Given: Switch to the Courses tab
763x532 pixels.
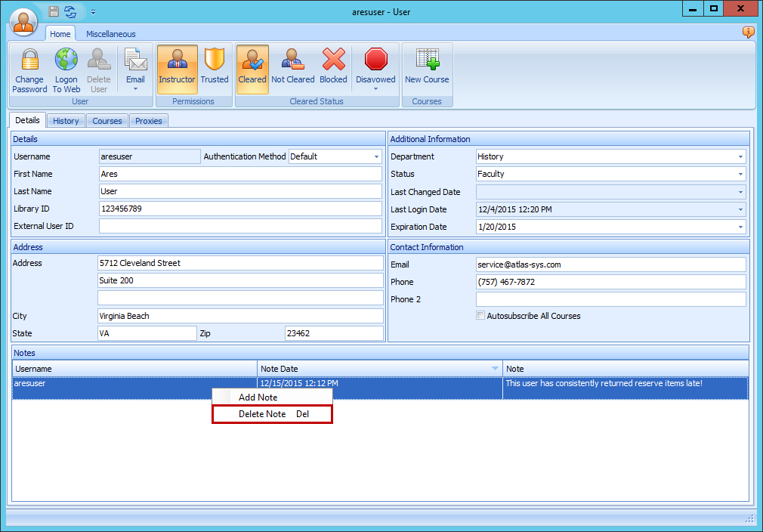Looking at the screenshot, I should [107, 121].
